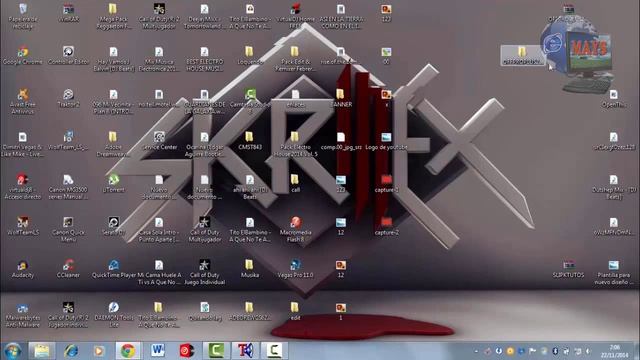Select the Plantilla para nuevo diseño file

pos(613,272)
